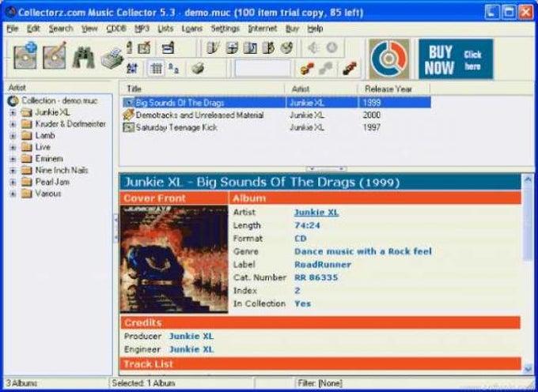Click the Collection - demo.muc disc icon
The height and width of the screenshot is (392, 538).
(x=13, y=100)
